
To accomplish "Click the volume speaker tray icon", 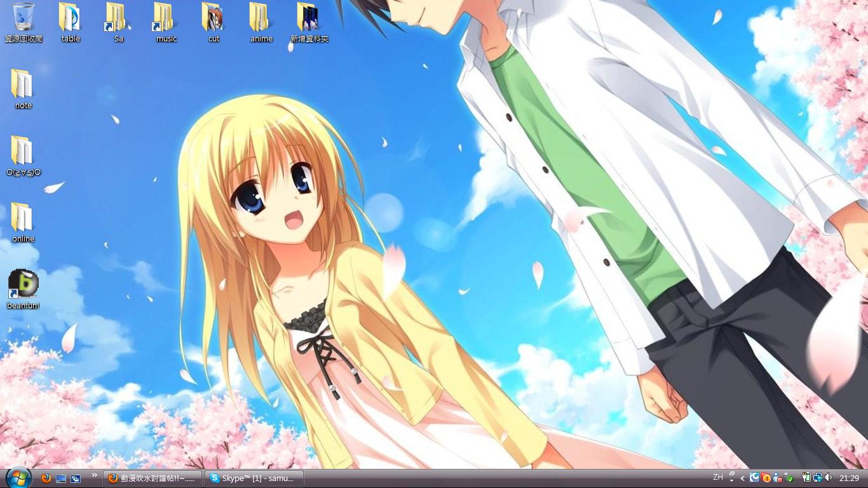I will tap(828, 478).
